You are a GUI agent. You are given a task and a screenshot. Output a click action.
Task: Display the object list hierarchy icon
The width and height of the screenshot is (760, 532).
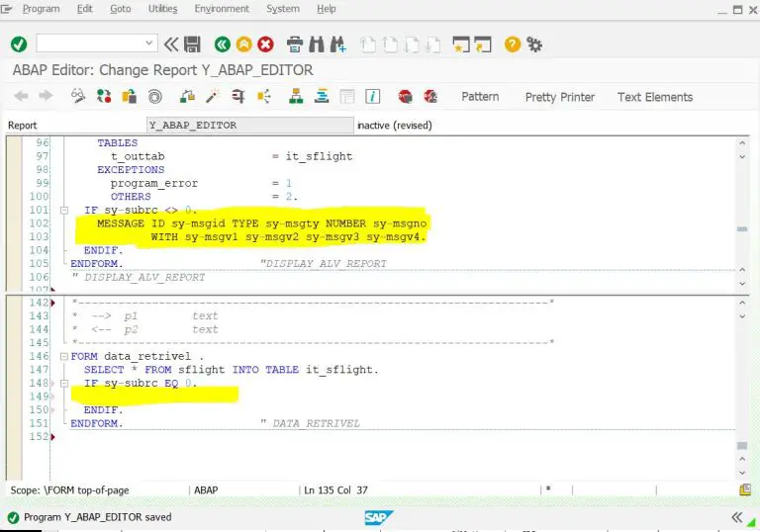(296, 96)
